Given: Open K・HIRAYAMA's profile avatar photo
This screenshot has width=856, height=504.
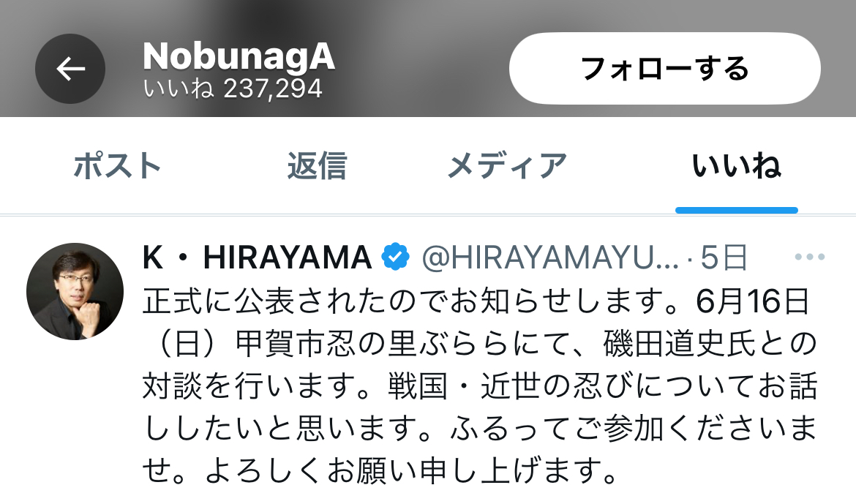Looking at the screenshot, I should pos(75,291).
